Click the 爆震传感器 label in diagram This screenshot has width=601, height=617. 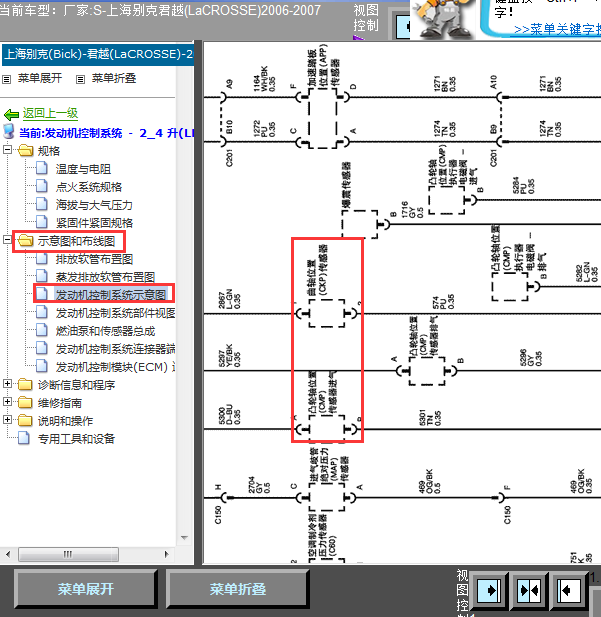(x=346, y=184)
